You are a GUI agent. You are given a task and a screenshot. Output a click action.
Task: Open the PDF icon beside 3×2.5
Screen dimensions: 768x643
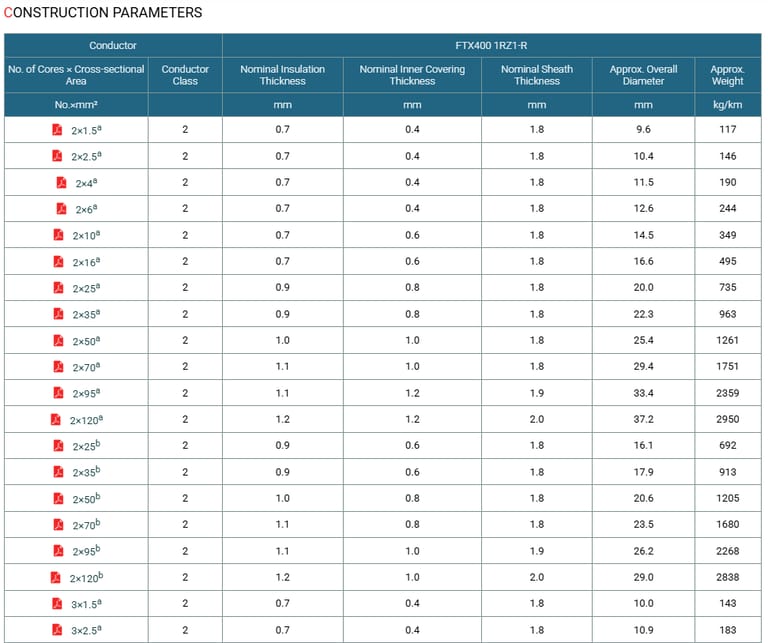(58, 629)
